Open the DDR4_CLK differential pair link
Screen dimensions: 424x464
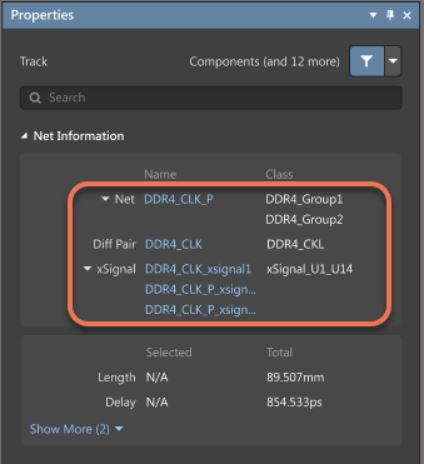173,244
